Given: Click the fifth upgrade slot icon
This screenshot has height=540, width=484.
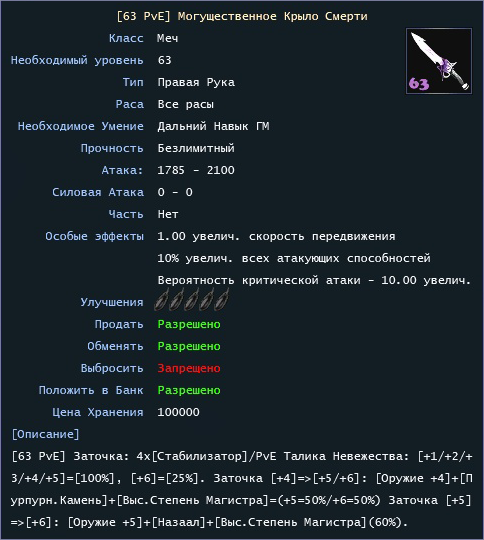Looking at the screenshot, I should coord(222,300).
